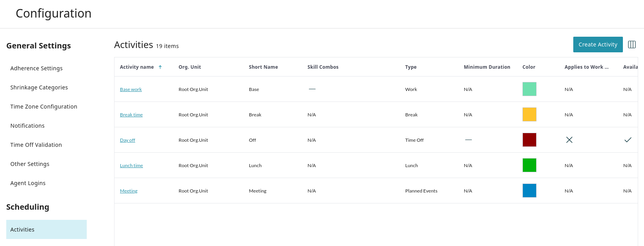
Task: Open the column chooser icon
Action: [x=631, y=45]
